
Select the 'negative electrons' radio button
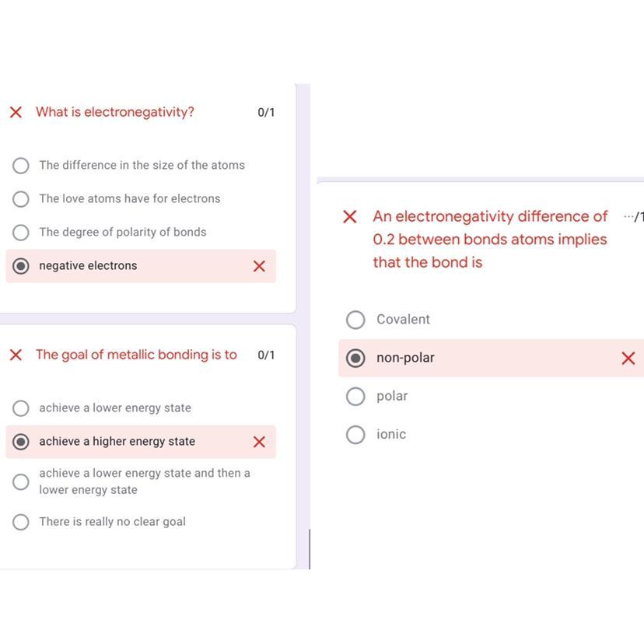tap(21, 266)
